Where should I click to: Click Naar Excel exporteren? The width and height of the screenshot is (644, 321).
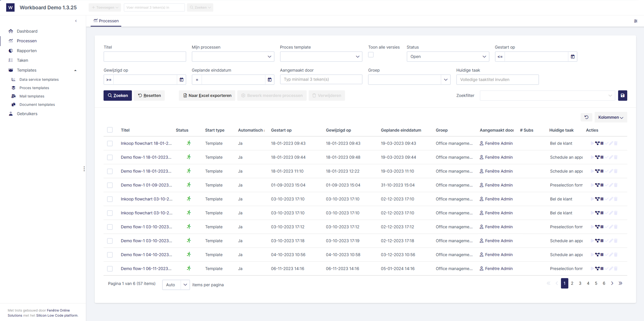point(207,96)
